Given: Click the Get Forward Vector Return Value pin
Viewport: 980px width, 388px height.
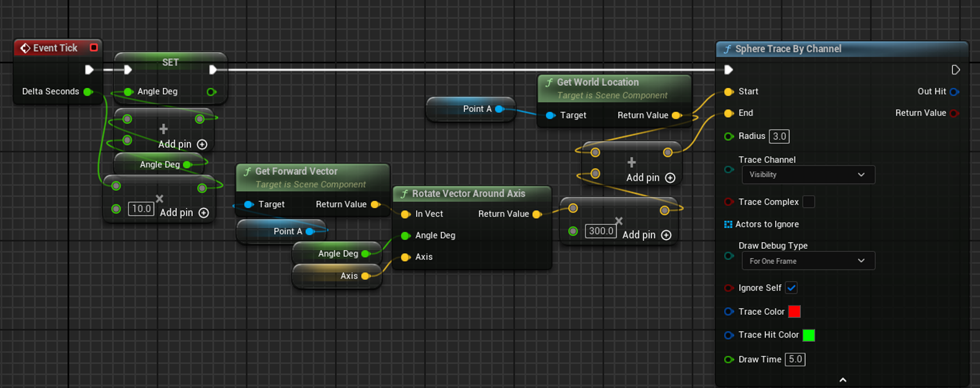Looking at the screenshot, I should (x=375, y=204).
